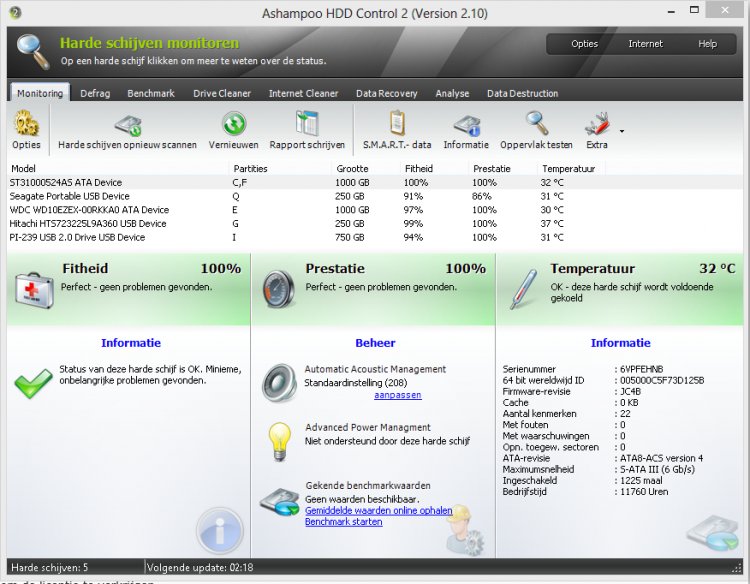750x584 pixels.
Task: Open Rapport schrijven tool
Action: (307, 125)
